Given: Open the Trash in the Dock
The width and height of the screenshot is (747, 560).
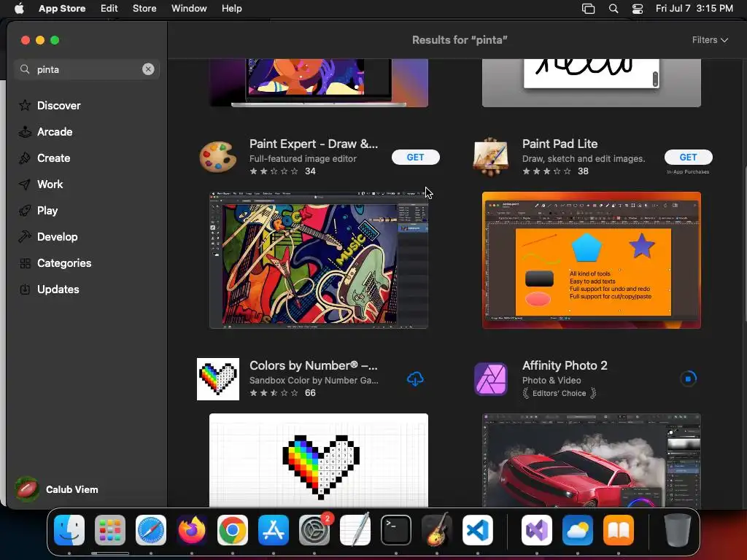Looking at the screenshot, I should 678,530.
